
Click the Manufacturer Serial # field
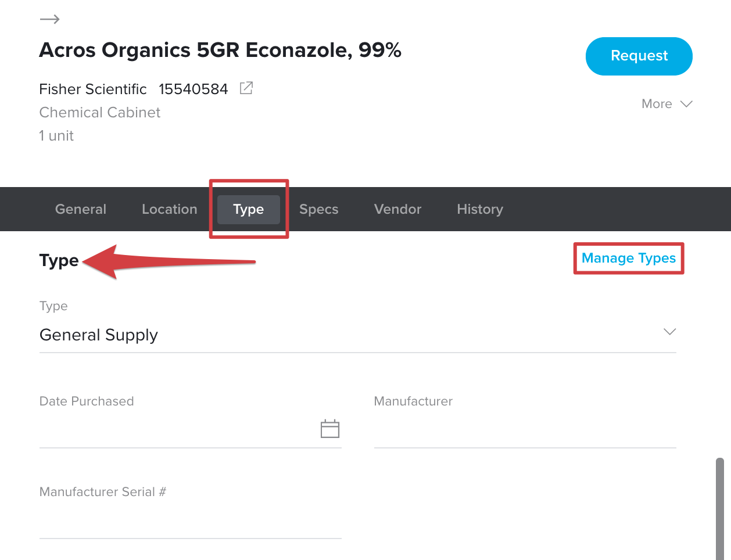[x=191, y=520]
